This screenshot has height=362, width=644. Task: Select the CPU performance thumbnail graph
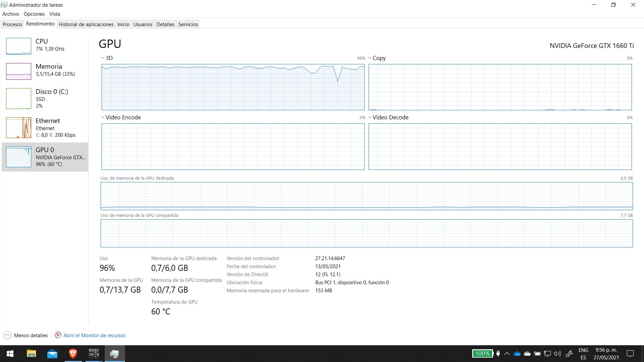pyautogui.click(x=18, y=46)
